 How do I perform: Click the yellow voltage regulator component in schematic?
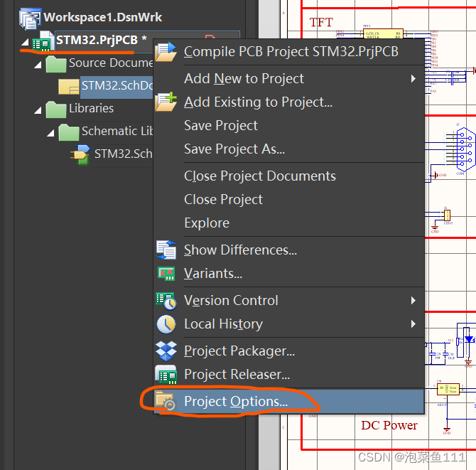pyautogui.click(x=448, y=389)
